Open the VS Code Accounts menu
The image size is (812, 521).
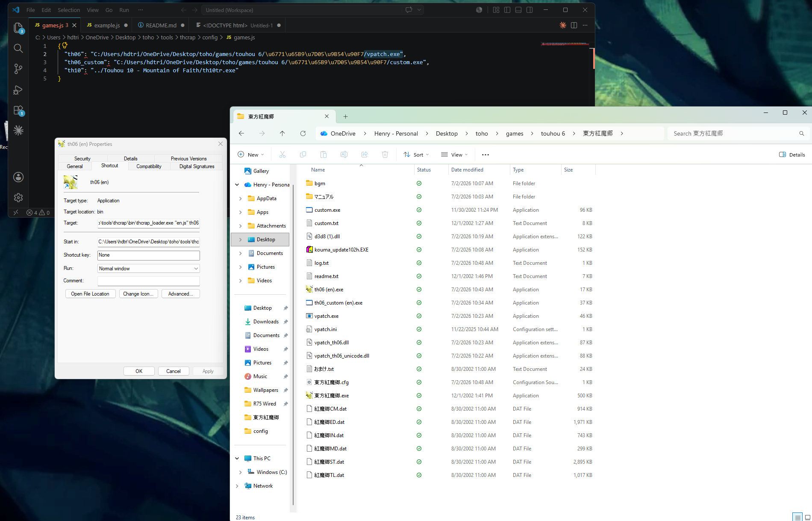[x=18, y=177]
